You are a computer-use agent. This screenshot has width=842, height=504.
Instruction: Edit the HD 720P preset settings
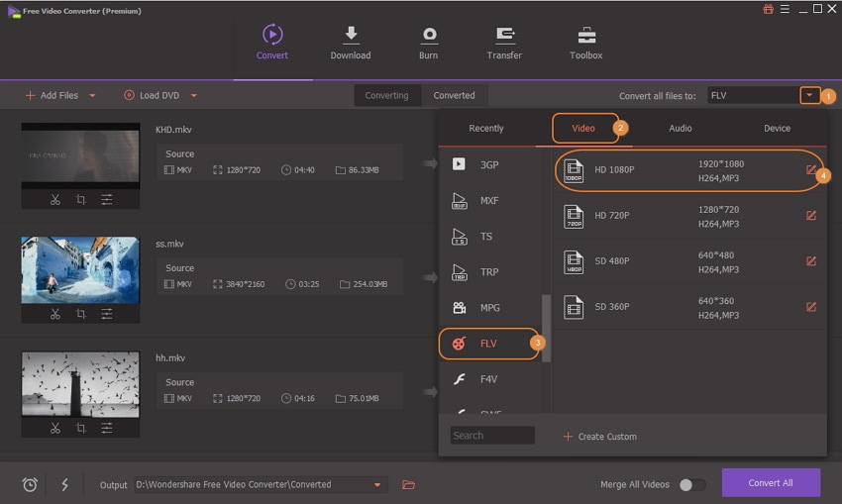click(811, 215)
